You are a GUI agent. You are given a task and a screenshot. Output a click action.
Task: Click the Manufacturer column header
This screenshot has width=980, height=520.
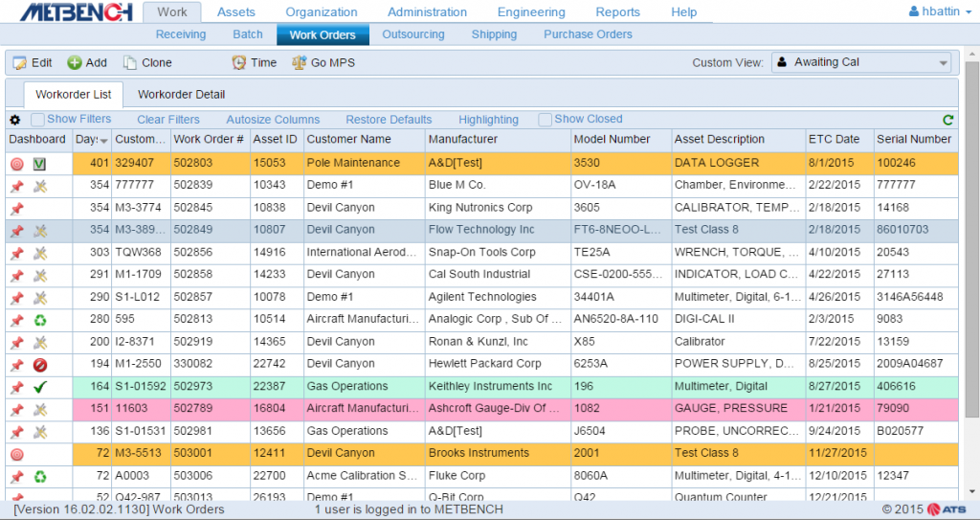498,140
